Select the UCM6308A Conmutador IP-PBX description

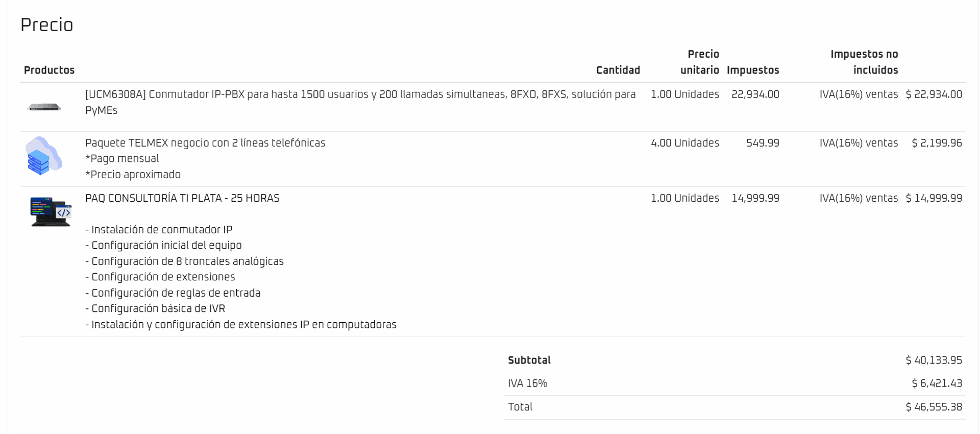coord(360,94)
